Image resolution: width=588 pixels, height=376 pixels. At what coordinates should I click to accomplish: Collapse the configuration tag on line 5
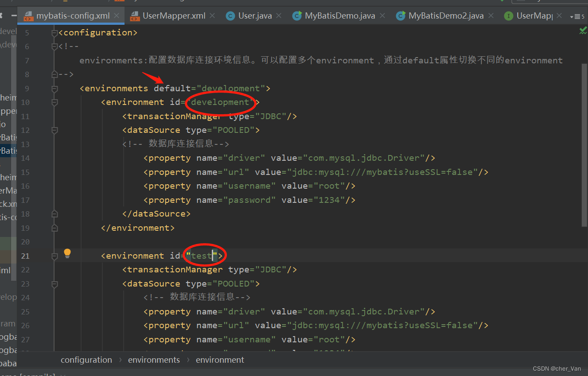[55, 33]
